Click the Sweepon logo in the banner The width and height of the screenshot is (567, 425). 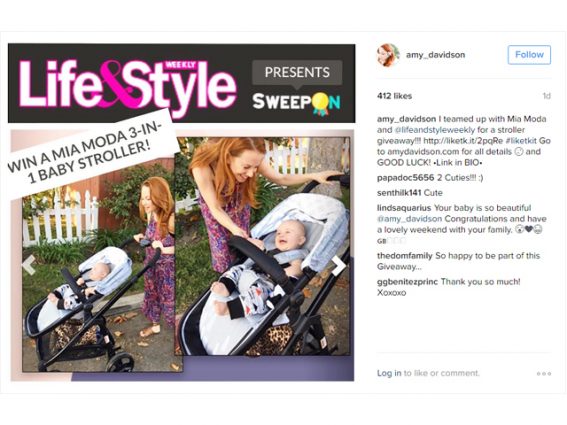[297, 103]
